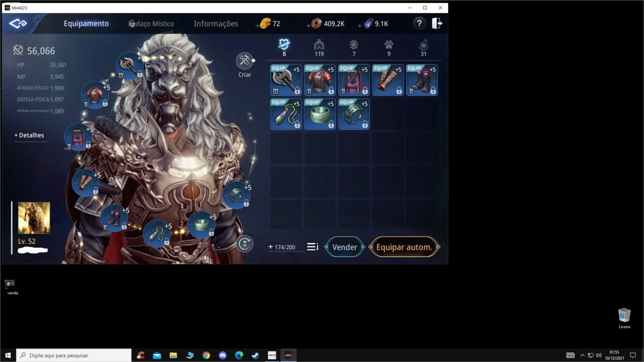Select the inventory category showing 119
The width and height of the screenshot is (644, 362).
[x=319, y=48]
